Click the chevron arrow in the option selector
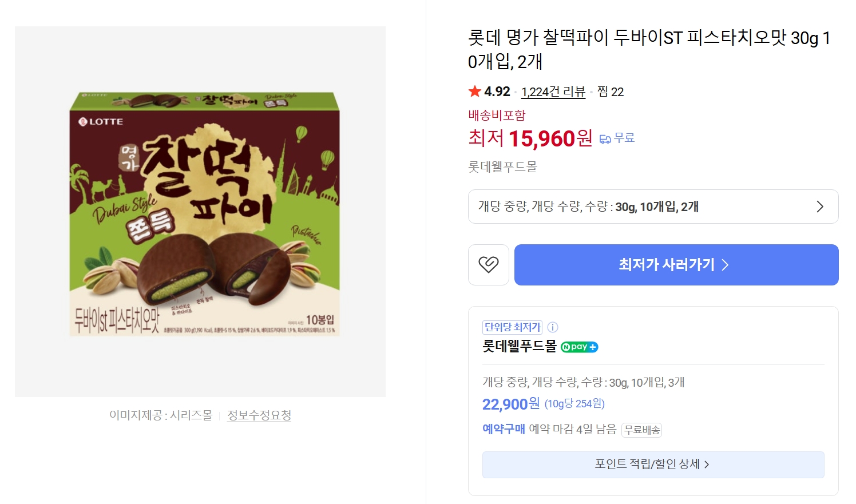Image resolution: width=856 pixels, height=504 pixels. 819,207
